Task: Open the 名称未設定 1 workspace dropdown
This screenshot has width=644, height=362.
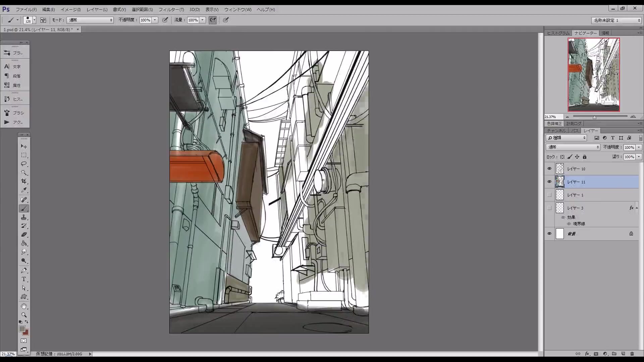Action: (x=616, y=20)
